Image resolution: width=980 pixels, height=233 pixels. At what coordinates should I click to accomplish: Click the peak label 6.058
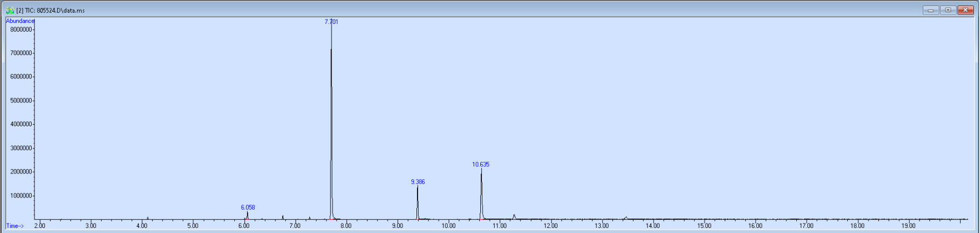pos(248,207)
